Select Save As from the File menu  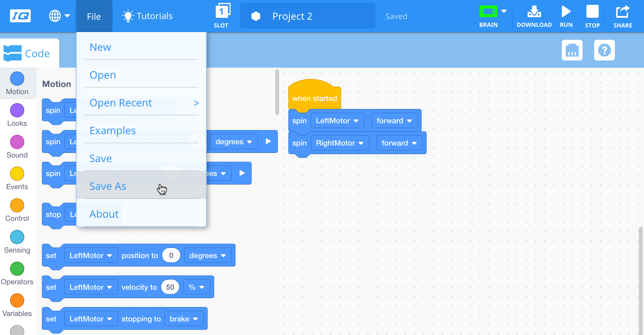click(x=108, y=186)
